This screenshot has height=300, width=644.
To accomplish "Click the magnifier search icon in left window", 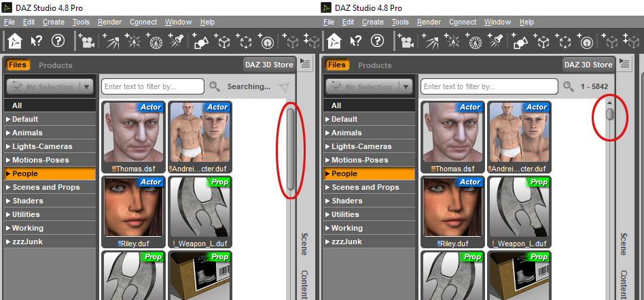I will [x=215, y=86].
